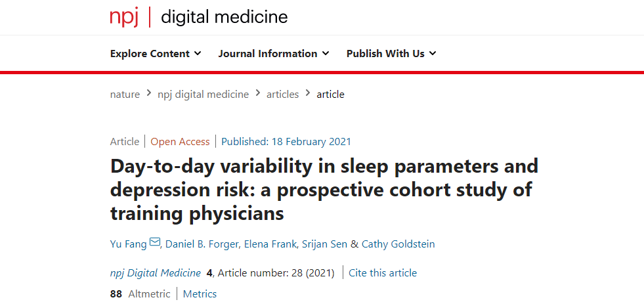The image size is (644, 304).
Task: View author Srijan Sen's info
Action: pos(324,244)
